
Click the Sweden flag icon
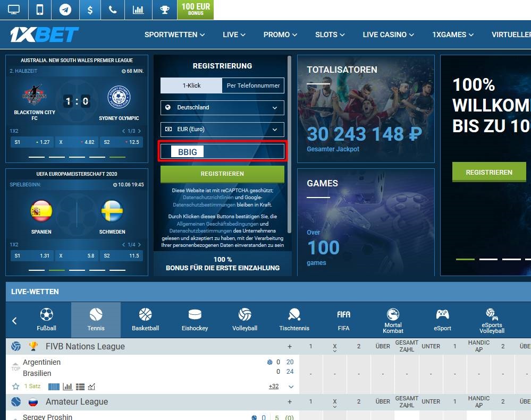tap(112, 211)
